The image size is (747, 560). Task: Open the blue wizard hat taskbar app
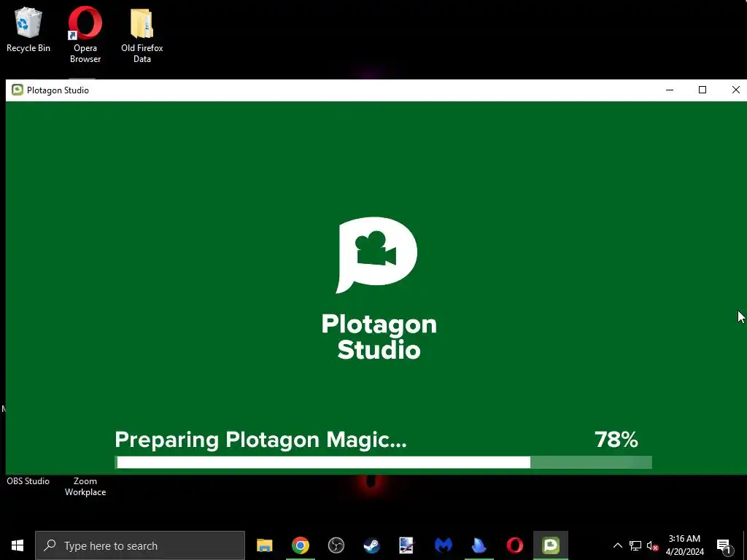479,545
